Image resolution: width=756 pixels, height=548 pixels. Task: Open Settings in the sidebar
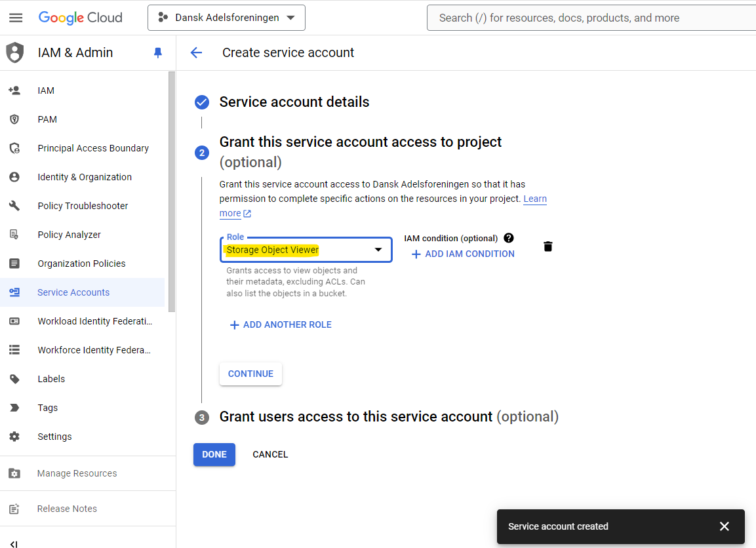[x=54, y=436]
